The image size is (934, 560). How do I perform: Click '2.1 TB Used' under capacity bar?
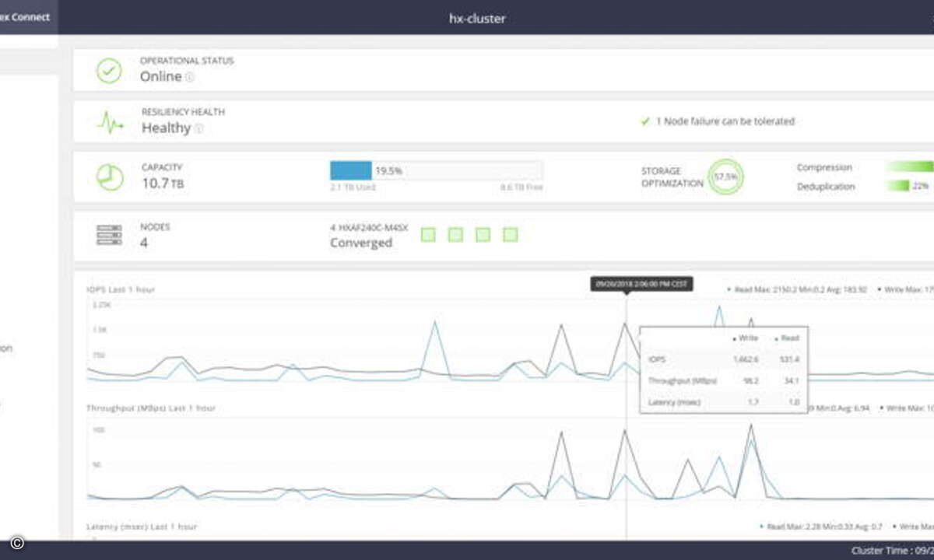353,187
